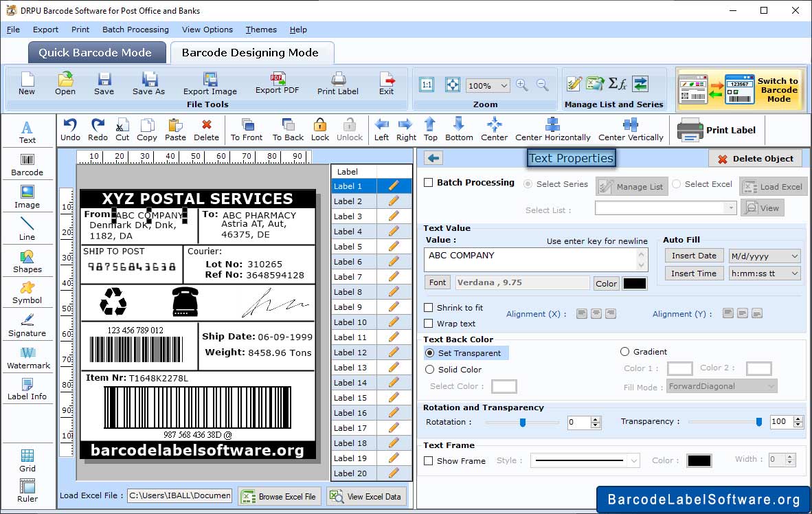
Task: Open the series function (sigma fx) icon
Action: [x=618, y=83]
